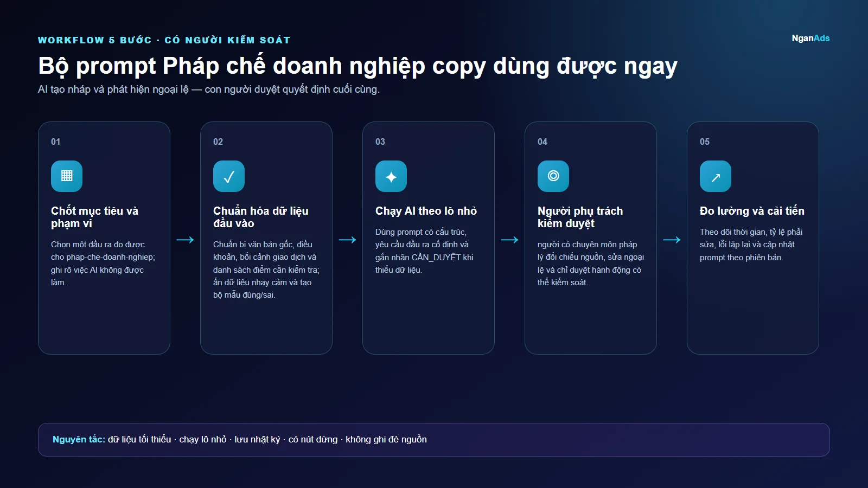Select heading 'Người phụ trách kiểm duyệt'

pos(580,217)
